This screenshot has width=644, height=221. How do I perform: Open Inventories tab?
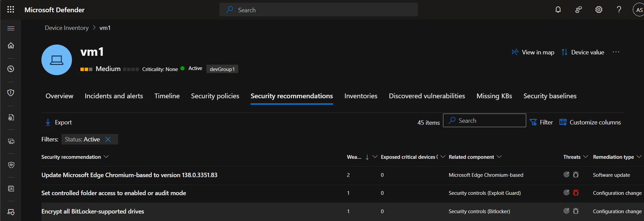361,96
